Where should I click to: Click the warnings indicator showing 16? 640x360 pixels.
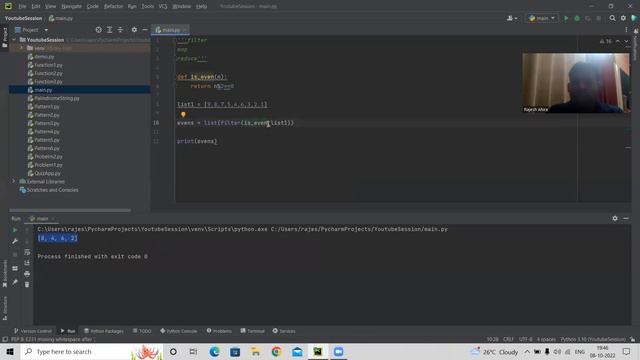(606, 41)
